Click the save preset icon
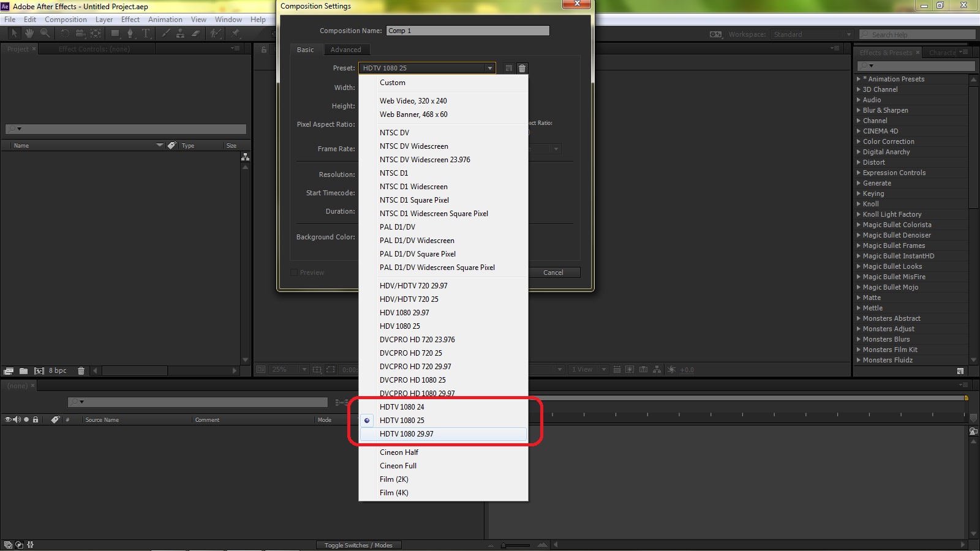 tap(508, 68)
